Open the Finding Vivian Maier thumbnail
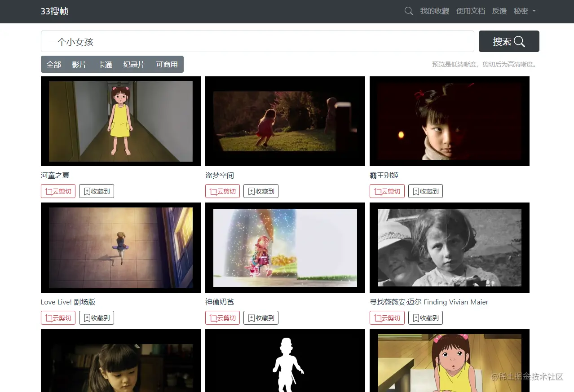 pos(450,247)
